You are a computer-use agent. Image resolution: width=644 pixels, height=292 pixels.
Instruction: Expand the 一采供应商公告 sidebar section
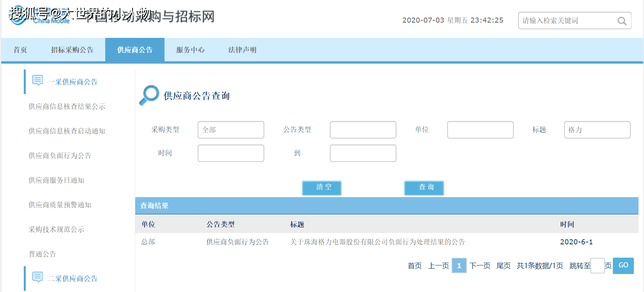(73, 82)
